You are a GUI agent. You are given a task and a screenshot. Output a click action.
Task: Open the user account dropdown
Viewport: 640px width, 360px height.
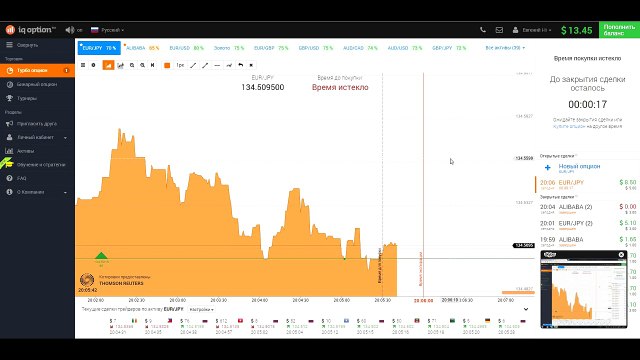532,30
